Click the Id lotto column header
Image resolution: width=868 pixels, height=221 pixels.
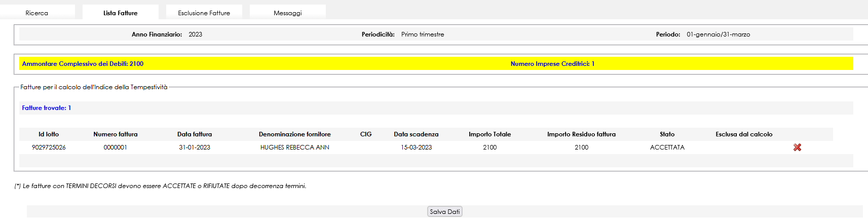(x=49, y=134)
